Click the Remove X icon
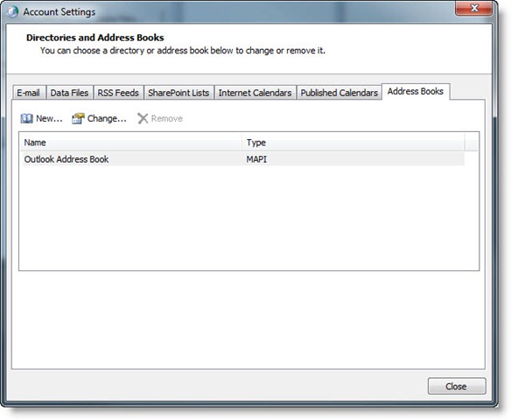This screenshot has height=420, width=511. (x=143, y=119)
